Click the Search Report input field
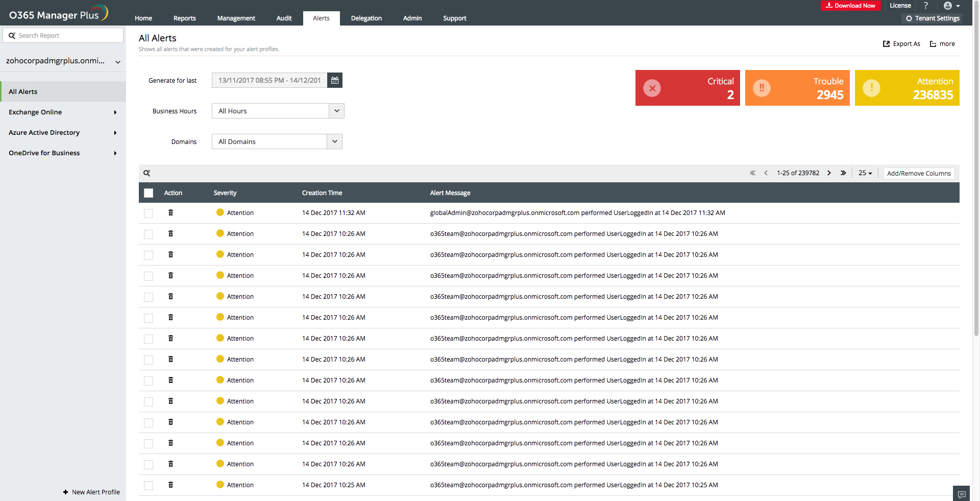The height and width of the screenshot is (501, 980). click(x=63, y=35)
